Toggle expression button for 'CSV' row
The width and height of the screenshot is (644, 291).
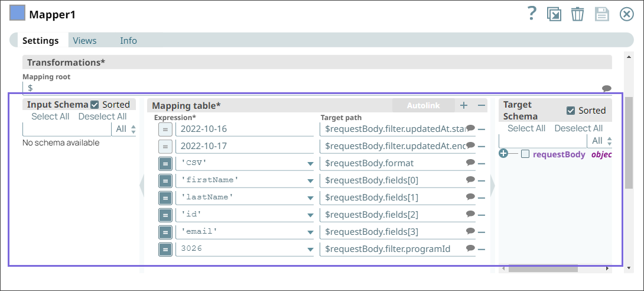pos(165,164)
